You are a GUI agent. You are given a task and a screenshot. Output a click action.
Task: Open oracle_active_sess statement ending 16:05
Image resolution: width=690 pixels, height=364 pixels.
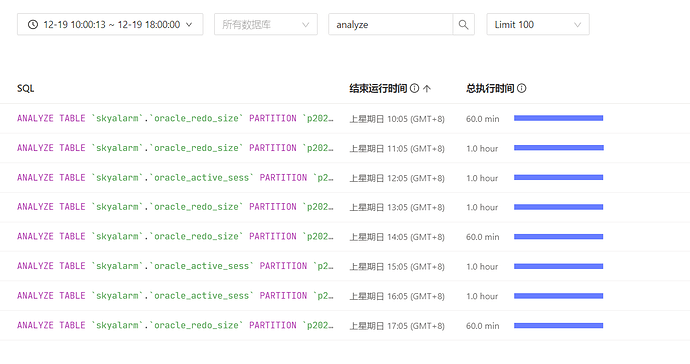pyautogui.click(x=175, y=296)
